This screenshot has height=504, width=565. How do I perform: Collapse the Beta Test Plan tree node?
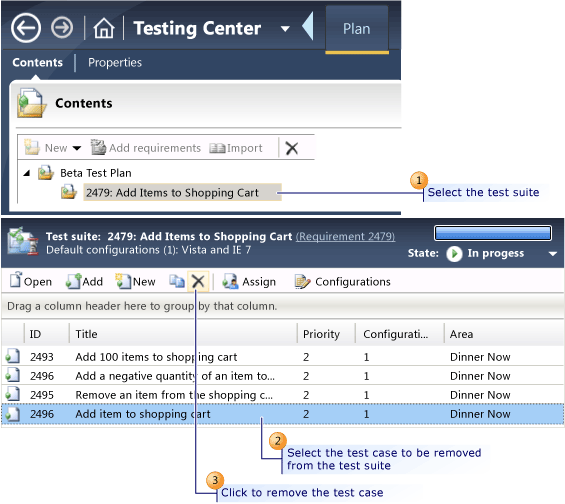tap(26, 173)
